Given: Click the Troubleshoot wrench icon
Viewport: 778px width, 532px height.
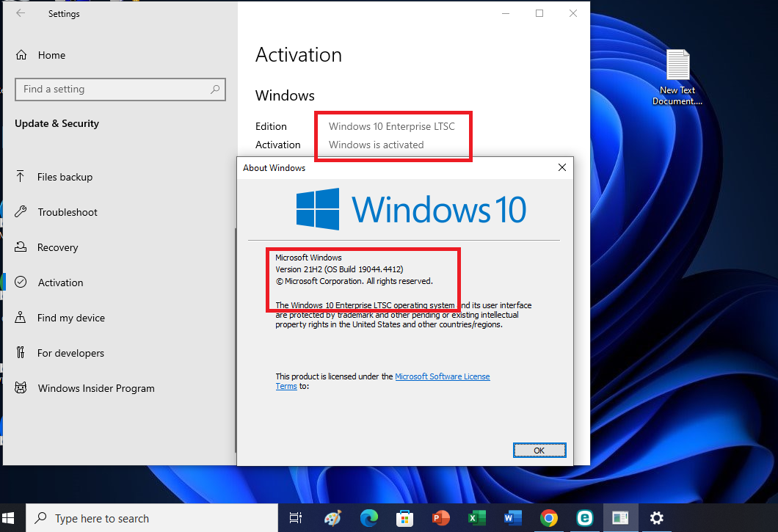Looking at the screenshot, I should pyautogui.click(x=21, y=211).
